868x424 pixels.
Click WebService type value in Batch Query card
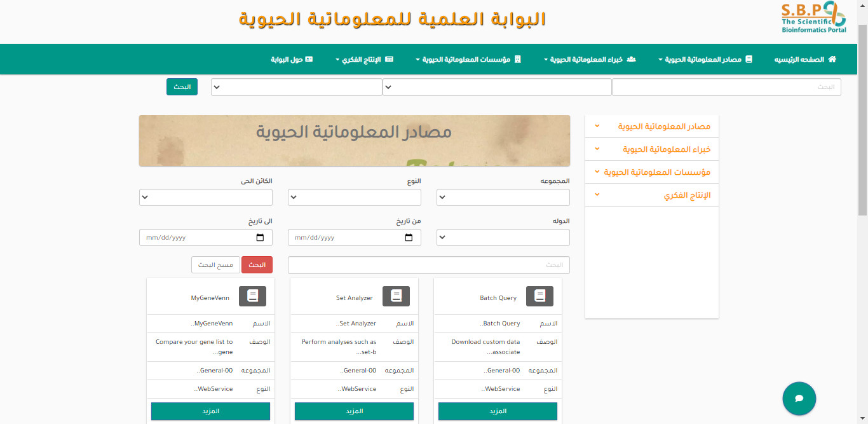click(x=501, y=389)
